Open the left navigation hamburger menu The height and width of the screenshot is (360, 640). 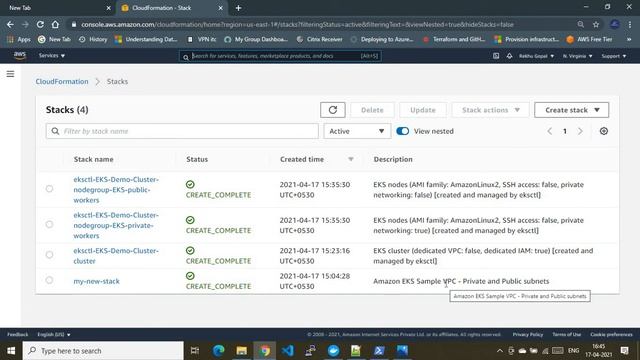[10, 74]
